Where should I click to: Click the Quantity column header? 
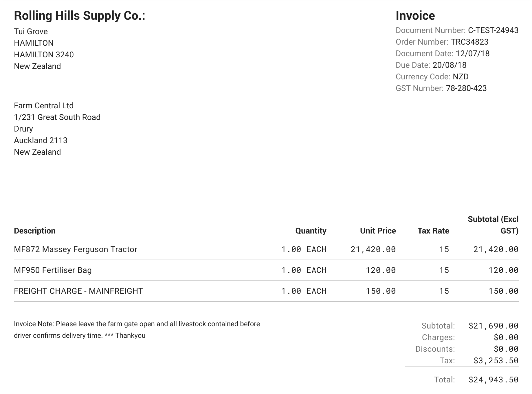311,231
